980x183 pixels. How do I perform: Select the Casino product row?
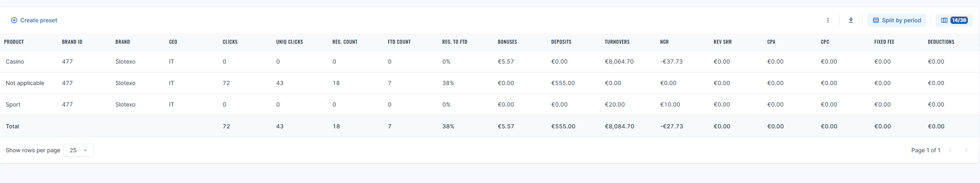click(15, 62)
